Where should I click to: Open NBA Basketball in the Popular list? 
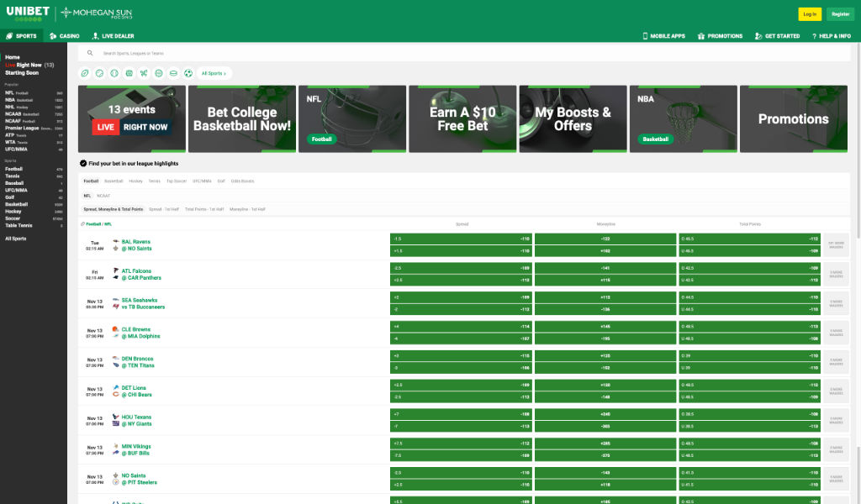click(34, 100)
